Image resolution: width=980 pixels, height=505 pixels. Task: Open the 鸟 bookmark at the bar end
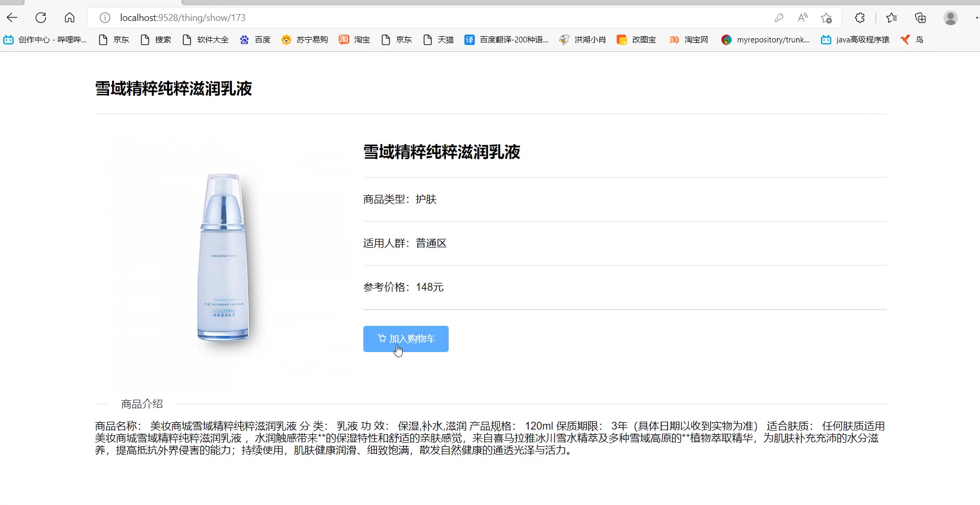(x=911, y=40)
